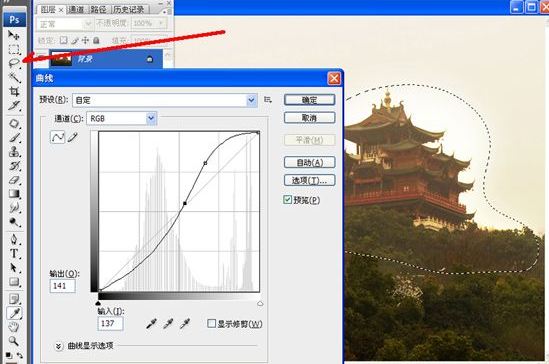The image size is (549, 364).
Task: Activate the Zoom tool magnifier
Action: pyautogui.click(x=14, y=341)
